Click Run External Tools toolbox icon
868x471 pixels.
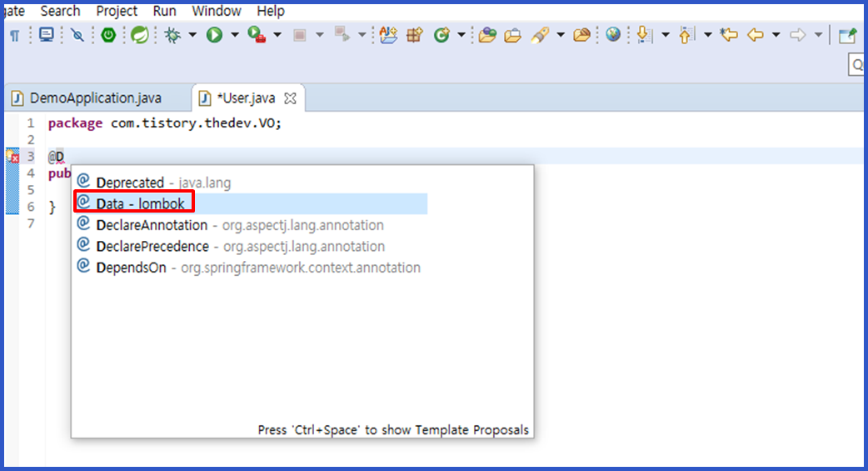(257, 35)
